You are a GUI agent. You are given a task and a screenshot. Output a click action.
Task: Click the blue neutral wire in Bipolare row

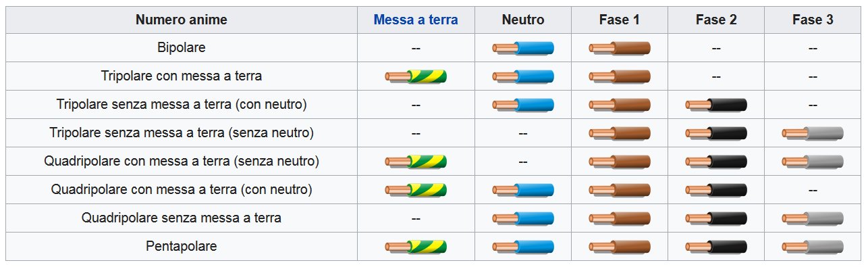(523, 48)
